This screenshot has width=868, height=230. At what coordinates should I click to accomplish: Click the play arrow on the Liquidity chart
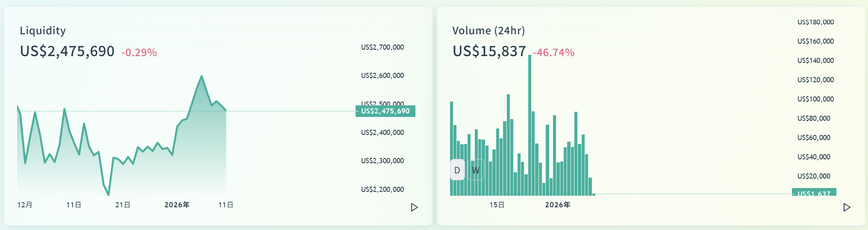(x=414, y=207)
